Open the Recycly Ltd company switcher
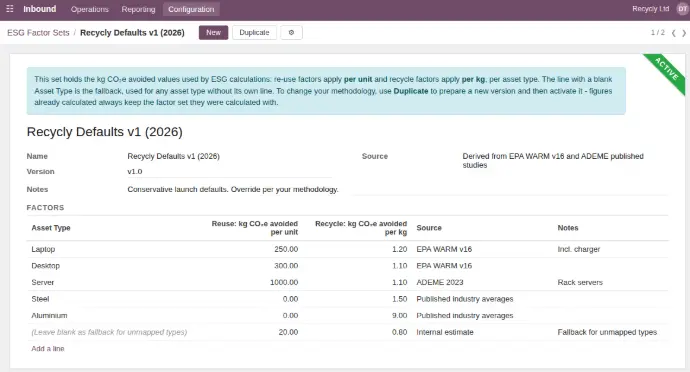The width and height of the screenshot is (690, 372). pos(650,9)
